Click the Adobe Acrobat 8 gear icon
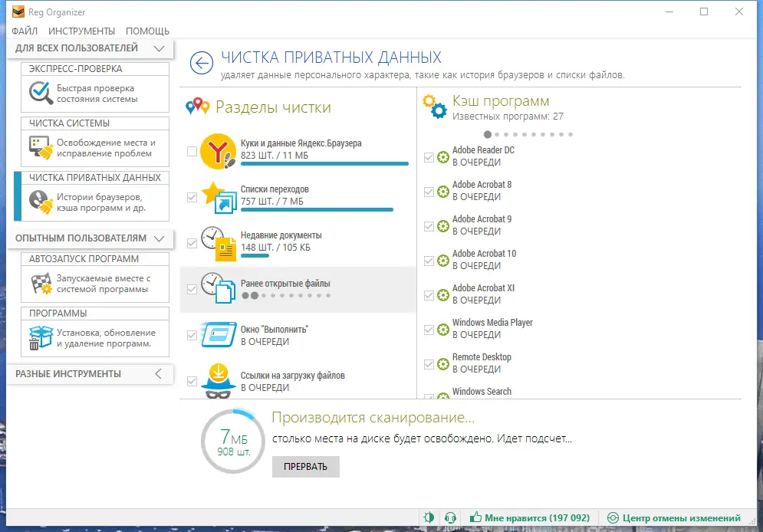This screenshot has width=763, height=532. [x=442, y=192]
